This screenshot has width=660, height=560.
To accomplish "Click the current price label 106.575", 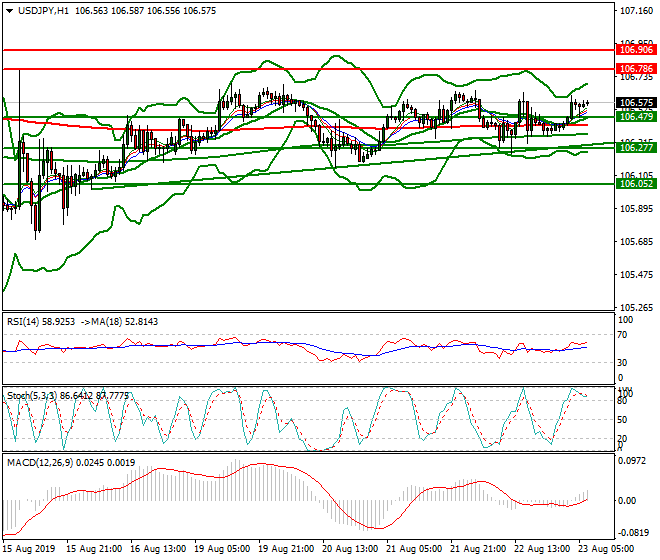I will tap(636, 103).
